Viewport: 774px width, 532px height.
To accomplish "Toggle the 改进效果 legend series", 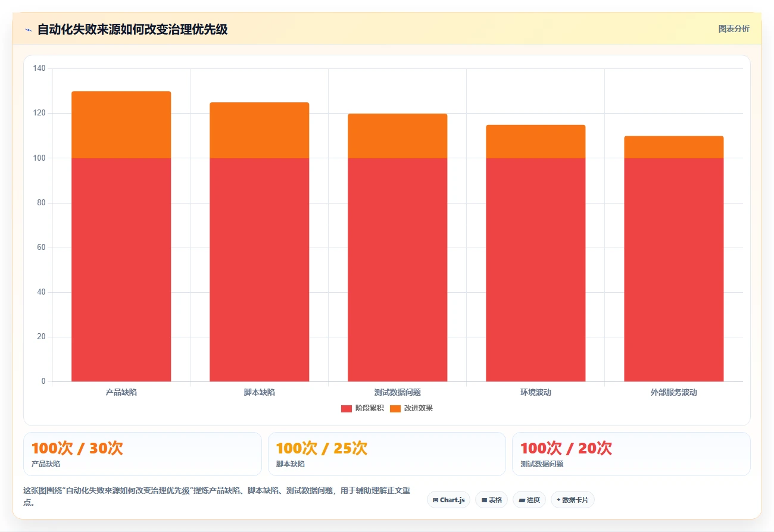I will coord(411,408).
